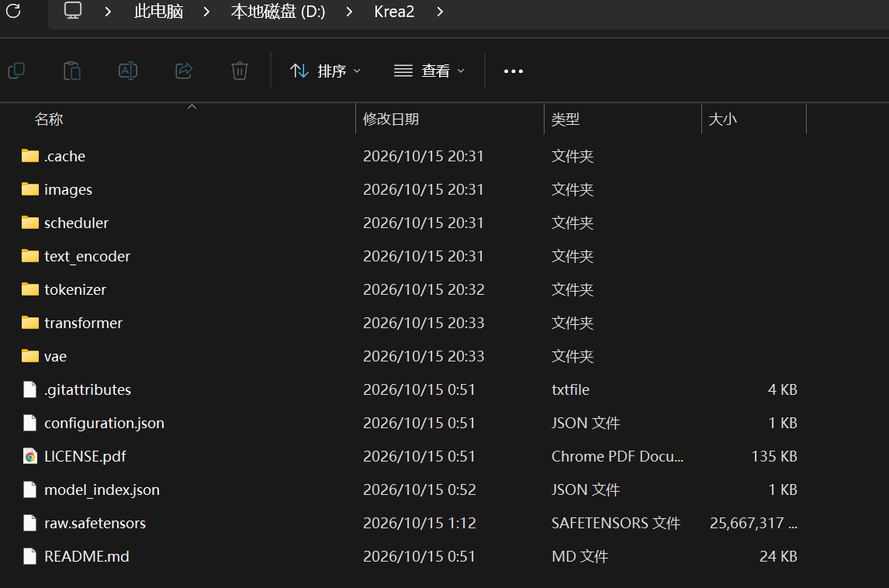Click the delete trash icon
Screen dimensions: 889x588
pyautogui.click(x=239, y=71)
